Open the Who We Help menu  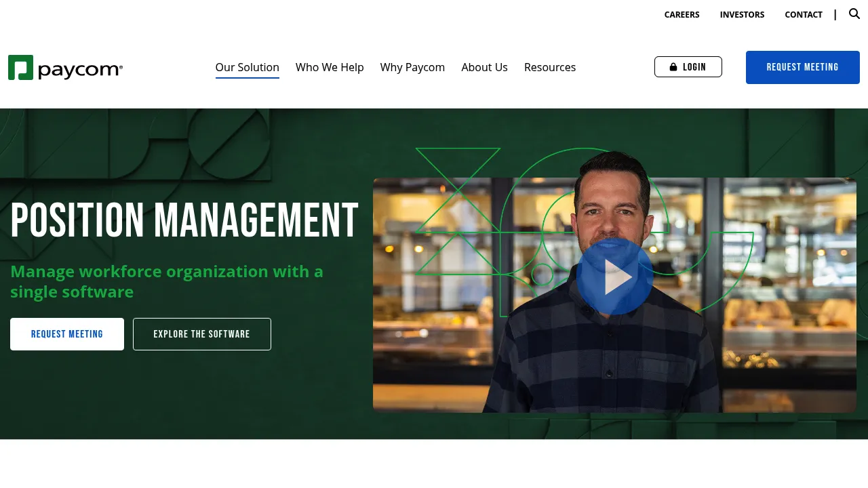point(330,67)
